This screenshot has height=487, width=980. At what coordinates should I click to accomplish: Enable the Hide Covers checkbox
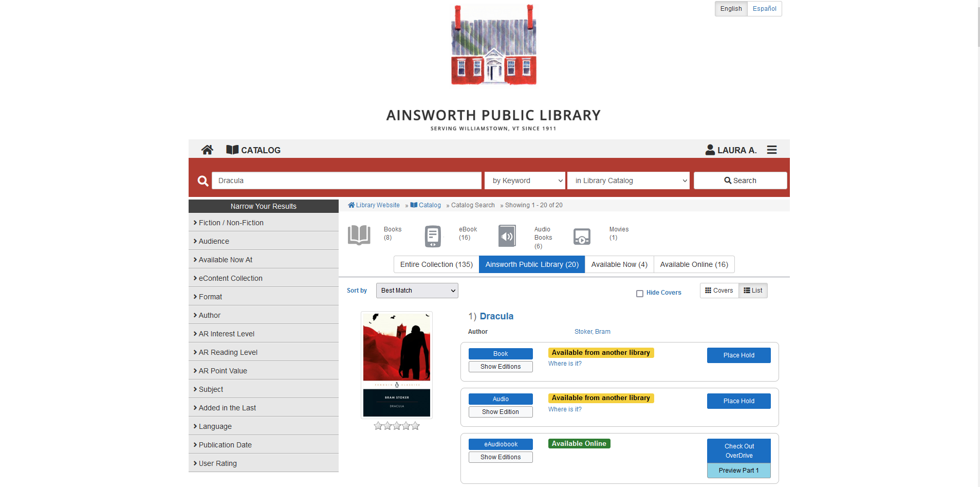tap(640, 293)
